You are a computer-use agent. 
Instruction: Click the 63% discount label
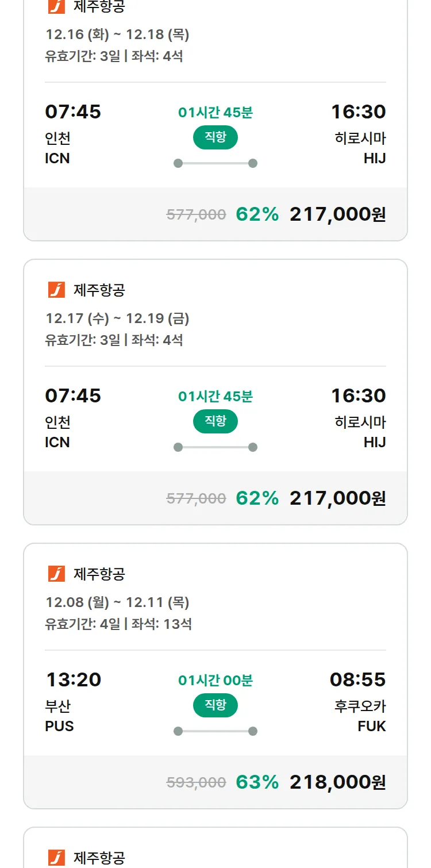pos(257,782)
